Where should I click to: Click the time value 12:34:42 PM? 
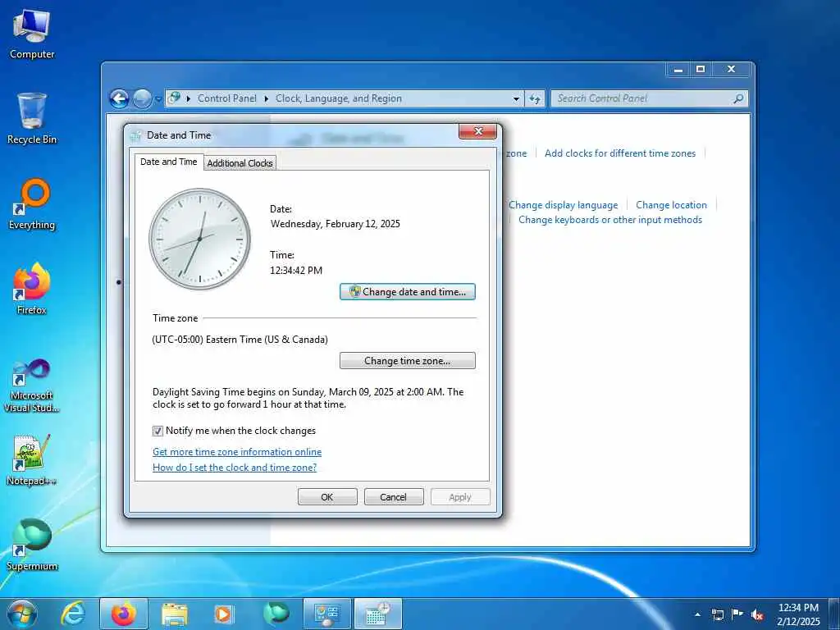(295, 271)
